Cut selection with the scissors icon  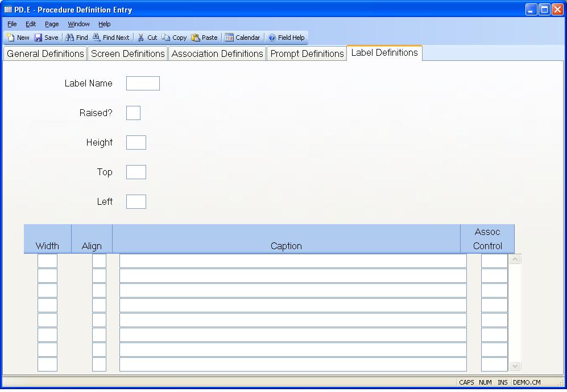point(141,37)
